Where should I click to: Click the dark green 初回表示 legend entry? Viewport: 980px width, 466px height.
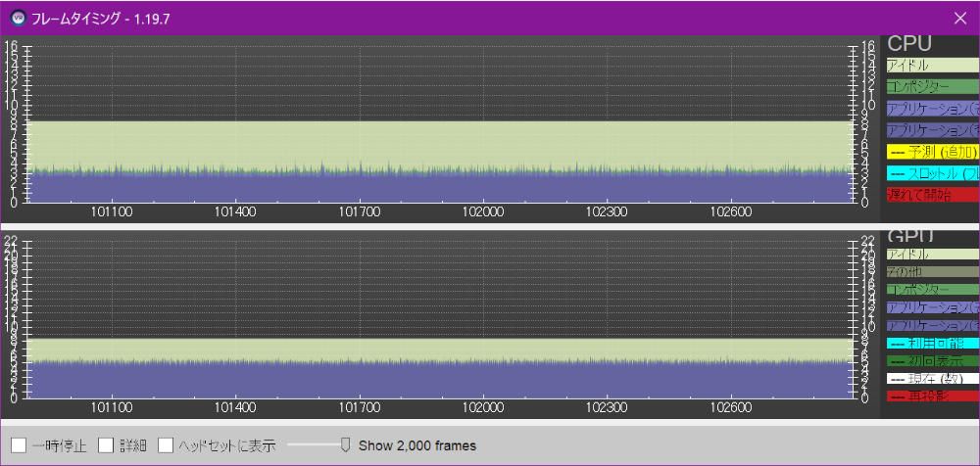[x=933, y=360]
